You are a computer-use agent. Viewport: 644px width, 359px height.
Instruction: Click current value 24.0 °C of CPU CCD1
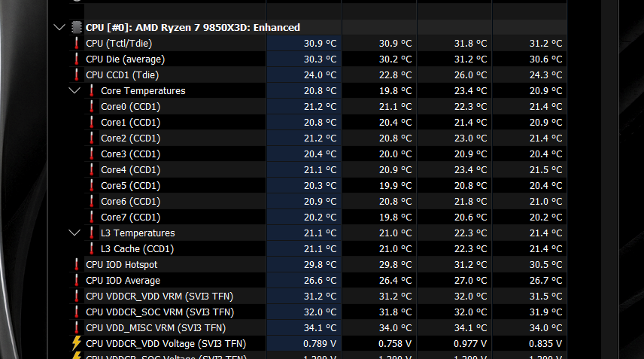click(320, 75)
